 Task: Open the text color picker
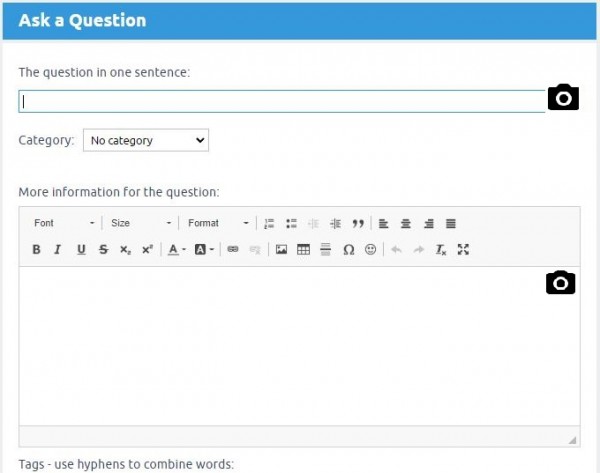tap(176, 250)
